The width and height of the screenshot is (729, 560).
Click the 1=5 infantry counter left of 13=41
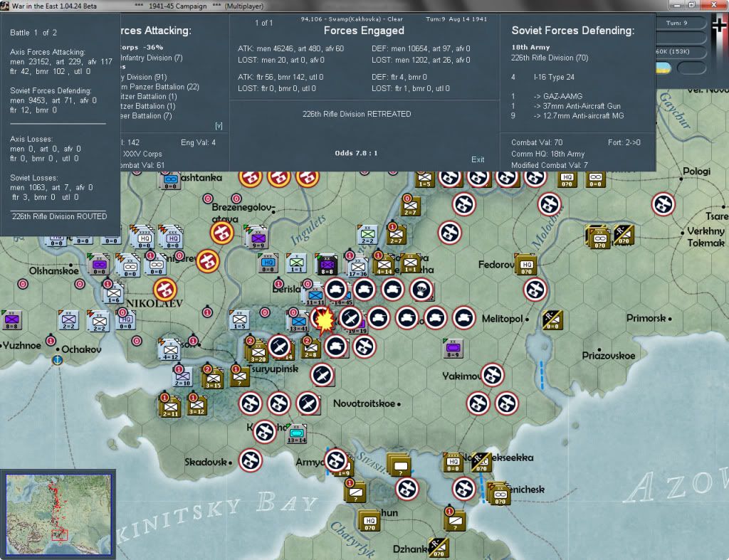coord(239,320)
